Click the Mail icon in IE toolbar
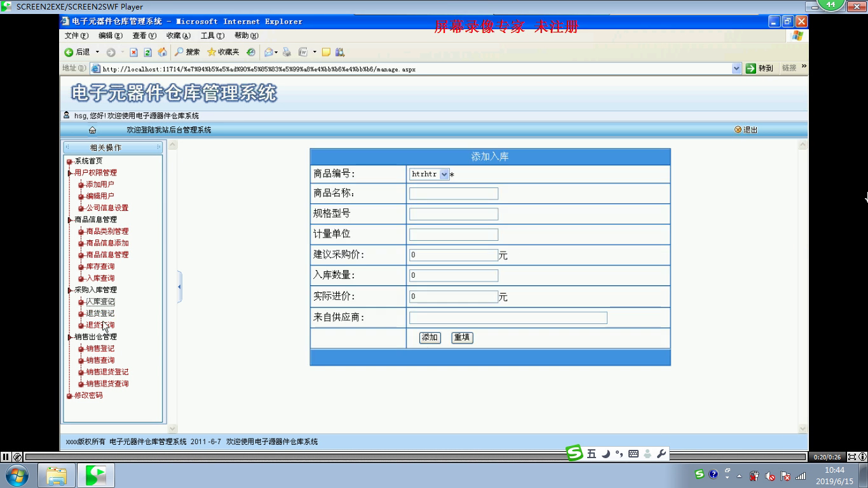The image size is (868, 488). (x=268, y=52)
